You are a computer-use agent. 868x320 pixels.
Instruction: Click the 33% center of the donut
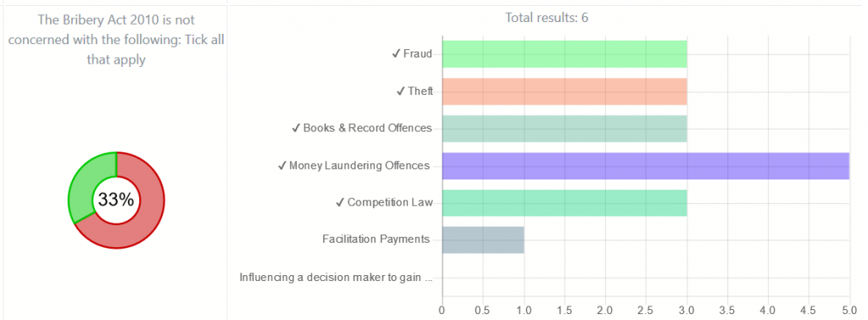coord(116,200)
